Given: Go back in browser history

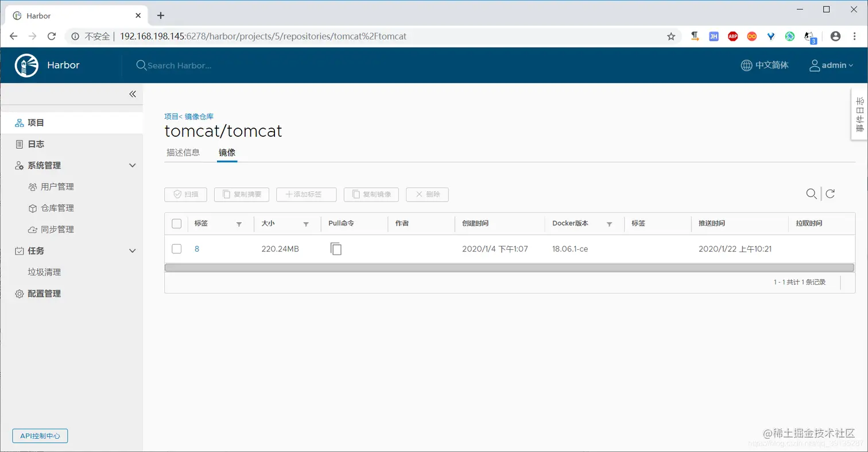Looking at the screenshot, I should click(x=14, y=36).
